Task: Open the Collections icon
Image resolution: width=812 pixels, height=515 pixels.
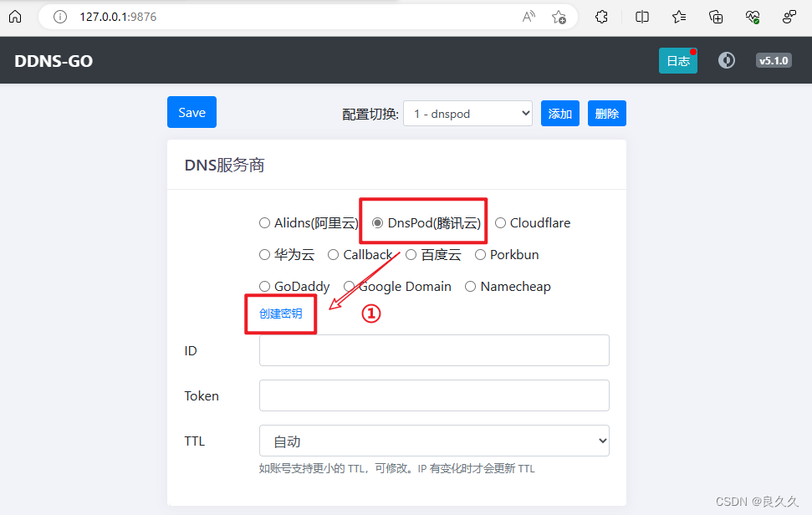Action: click(715, 16)
